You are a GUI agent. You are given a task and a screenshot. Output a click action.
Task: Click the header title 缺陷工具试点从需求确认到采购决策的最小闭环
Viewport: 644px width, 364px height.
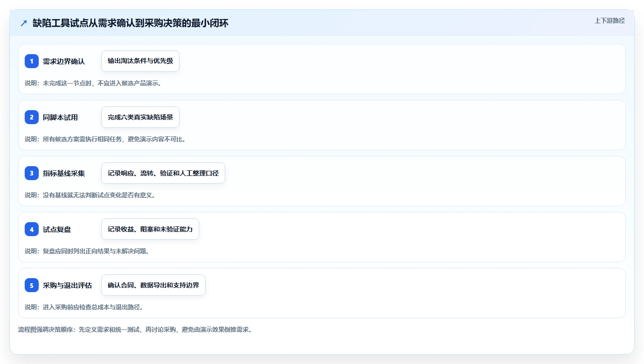(131, 23)
